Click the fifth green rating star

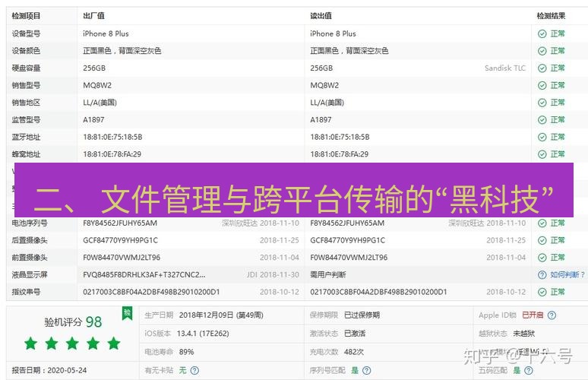[x=114, y=344]
